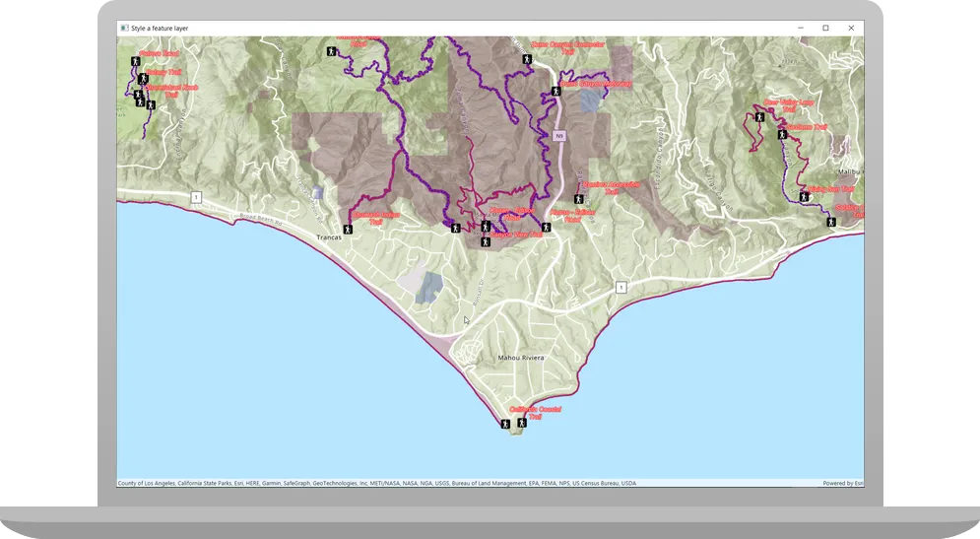Viewport: 980px width, 539px height.
Task: Select the Chumash Indian Trail label
Action: (x=375, y=218)
